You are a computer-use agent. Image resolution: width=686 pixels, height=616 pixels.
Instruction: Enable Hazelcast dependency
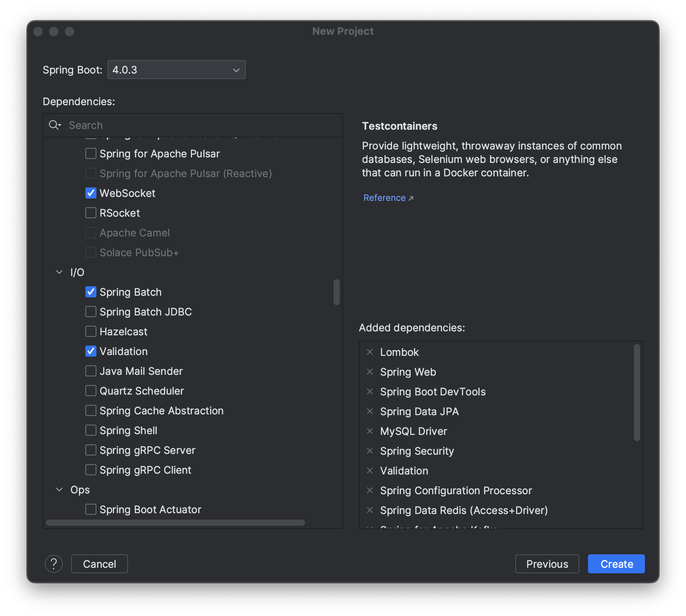coord(91,331)
